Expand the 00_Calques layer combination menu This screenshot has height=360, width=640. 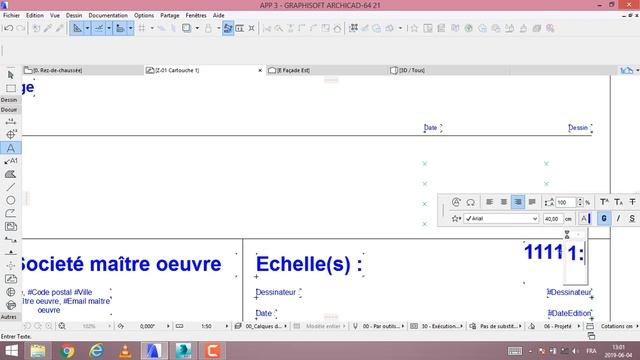click(285, 326)
